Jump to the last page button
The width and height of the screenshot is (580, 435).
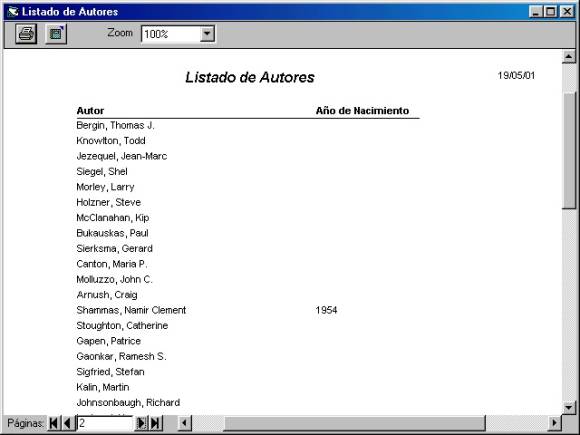coord(155,423)
